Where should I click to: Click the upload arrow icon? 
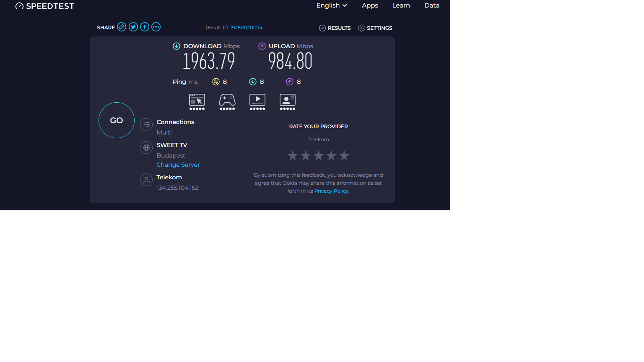(262, 46)
